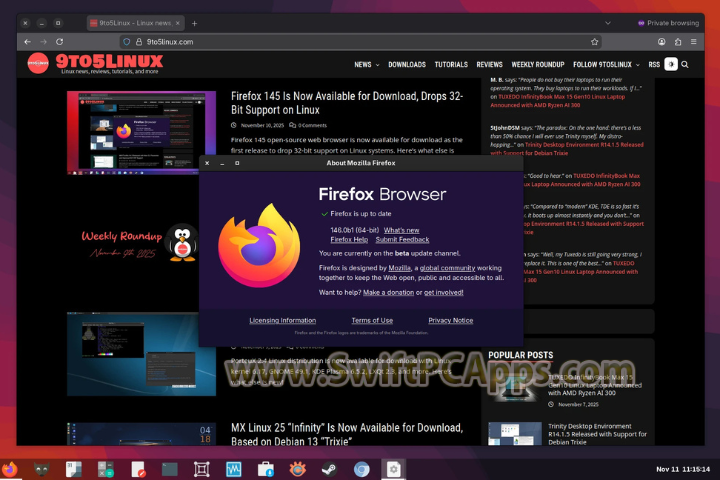Open Licensing Information link
The height and width of the screenshot is (480, 720).
pyautogui.click(x=282, y=320)
